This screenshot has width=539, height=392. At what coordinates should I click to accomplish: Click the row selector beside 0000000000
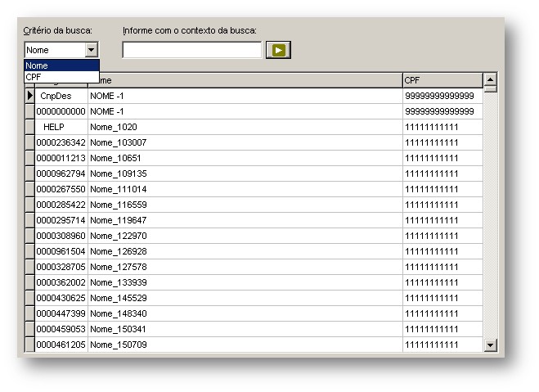coord(30,111)
